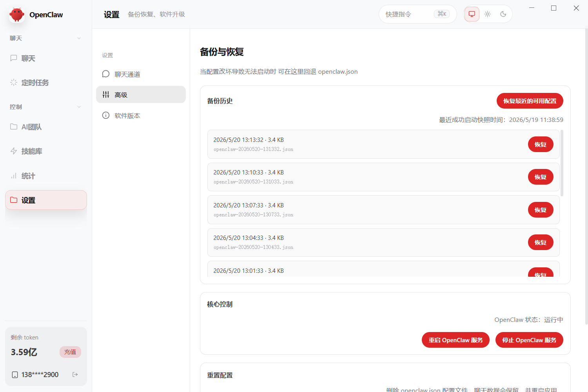Click the 聊天通道 chat bubble icon
588x392 pixels.
pyautogui.click(x=106, y=74)
